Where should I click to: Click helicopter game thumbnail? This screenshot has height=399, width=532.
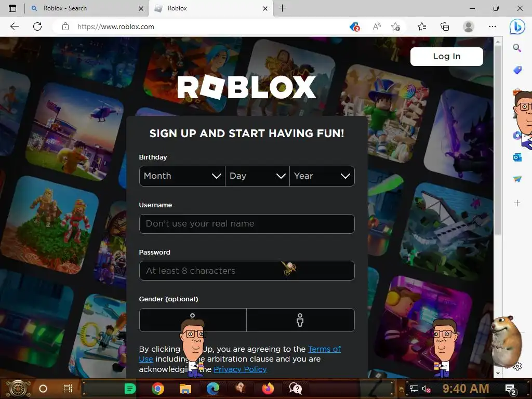click(75, 131)
